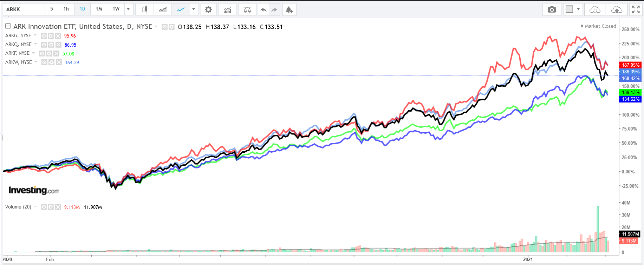Undo the last chart action

[264, 9]
